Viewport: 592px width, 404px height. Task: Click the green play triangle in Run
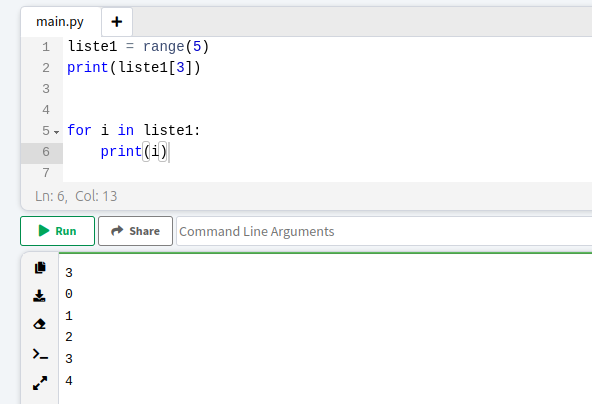(44, 231)
